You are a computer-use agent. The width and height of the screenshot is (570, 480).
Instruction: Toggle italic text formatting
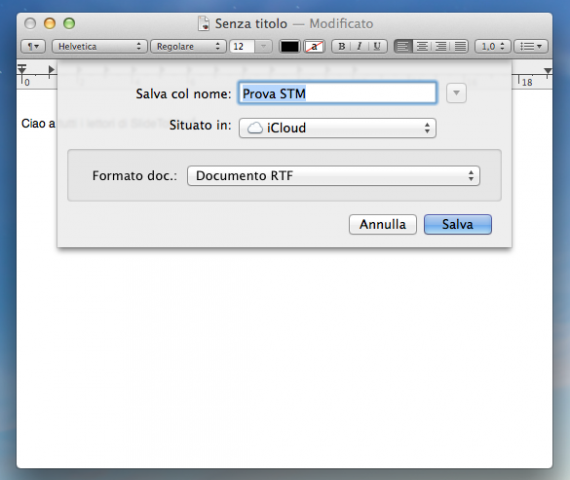coord(359,47)
